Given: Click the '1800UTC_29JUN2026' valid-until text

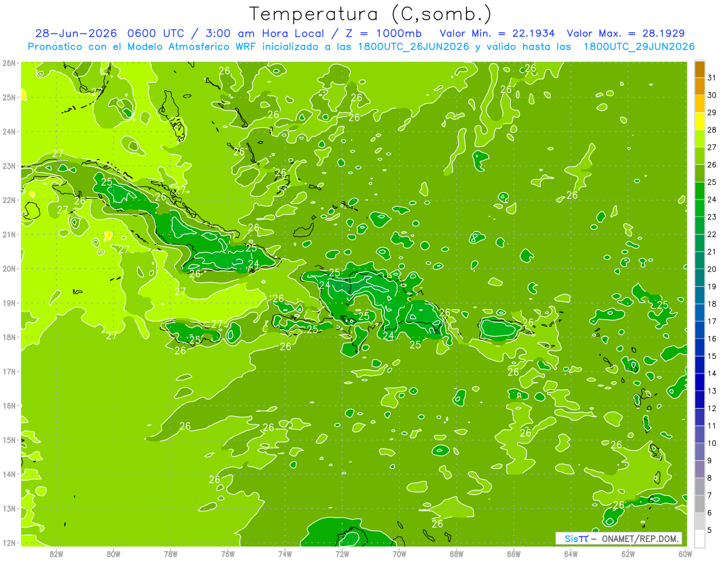Looking at the screenshot, I should pyautogui.click(x=639, y=47).
